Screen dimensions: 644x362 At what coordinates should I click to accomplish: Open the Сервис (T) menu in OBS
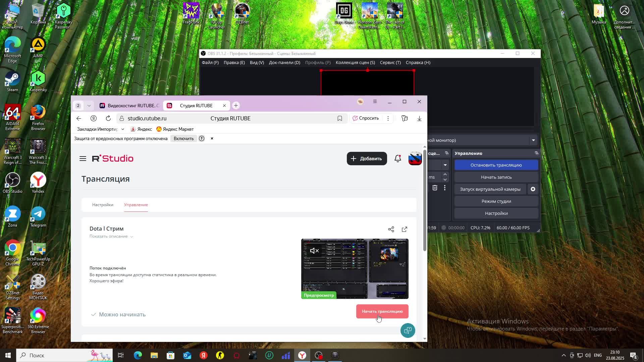click(x=390, y=63)
